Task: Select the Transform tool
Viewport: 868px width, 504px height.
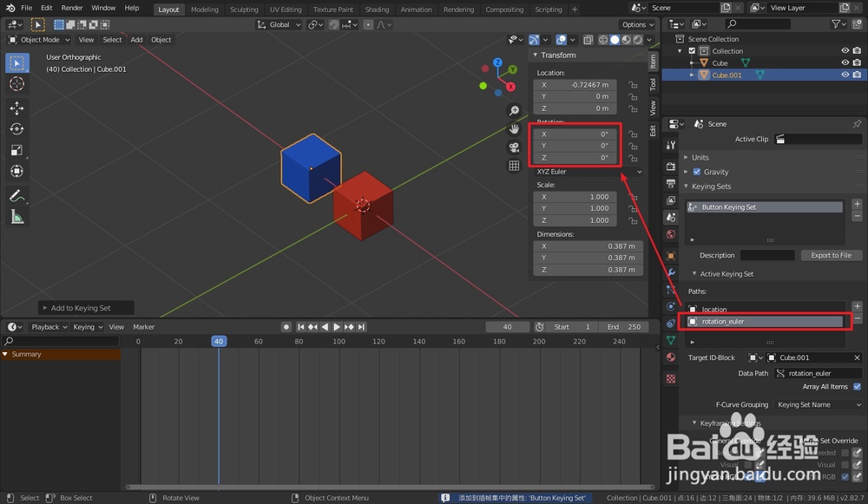Action: click(x=17, y=171)
